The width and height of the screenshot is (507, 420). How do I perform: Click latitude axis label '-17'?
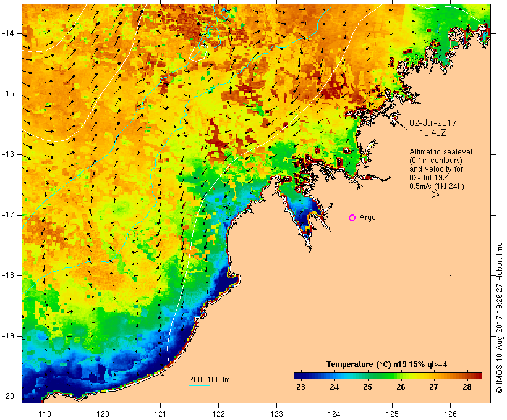tap(8, 215)
